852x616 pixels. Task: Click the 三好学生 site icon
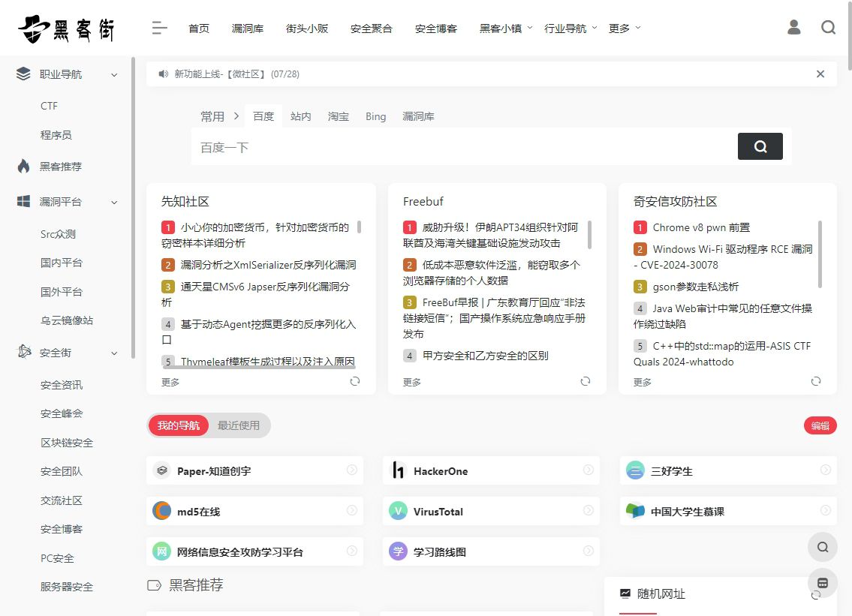[x=635, y=470]
